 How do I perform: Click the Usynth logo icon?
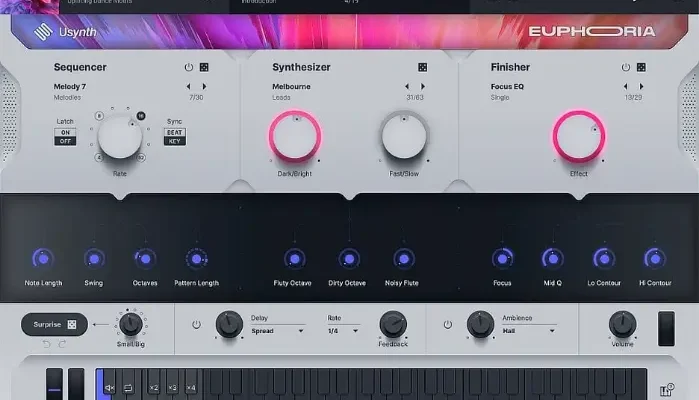point(39,31)
